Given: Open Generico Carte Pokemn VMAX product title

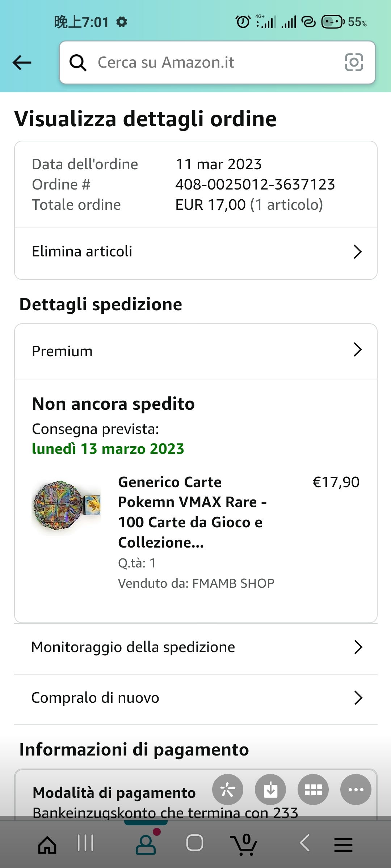Looking at the screenshot, I should click(x=192, y=512).
